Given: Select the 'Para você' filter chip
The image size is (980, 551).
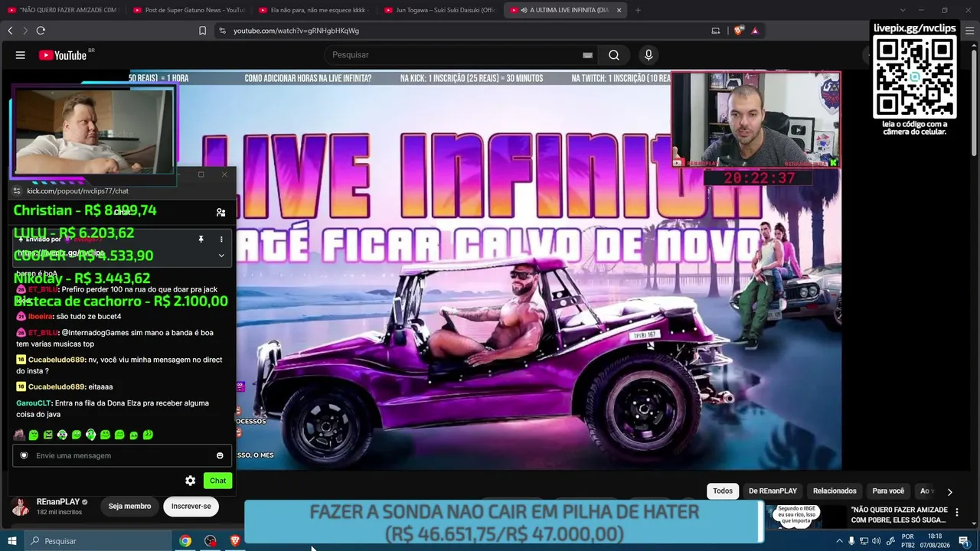Looking at the screenshot, I should (x=888, y=491).
